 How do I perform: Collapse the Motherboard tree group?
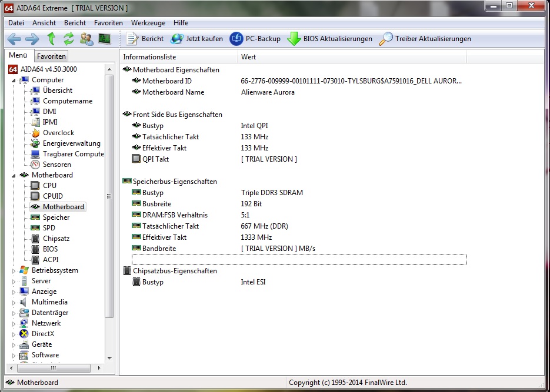[14, 176]
